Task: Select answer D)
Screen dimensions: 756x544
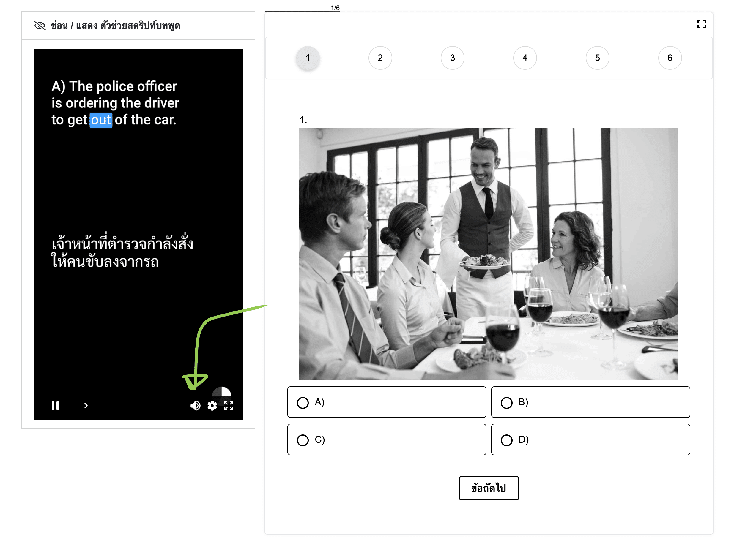Action: pos(590,439)
